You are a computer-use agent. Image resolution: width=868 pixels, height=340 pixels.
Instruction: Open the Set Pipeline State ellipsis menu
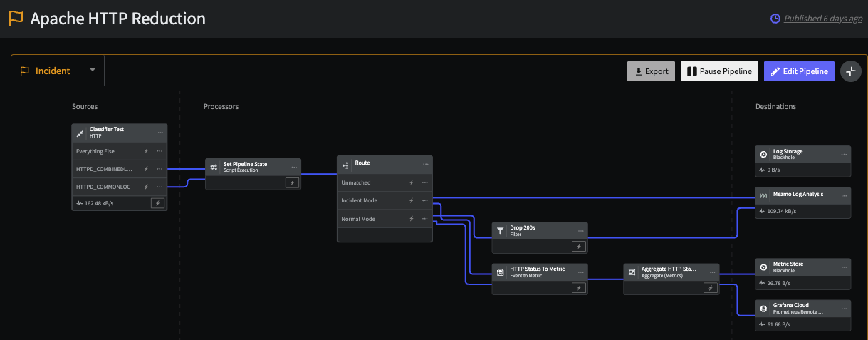pos(294,167)
